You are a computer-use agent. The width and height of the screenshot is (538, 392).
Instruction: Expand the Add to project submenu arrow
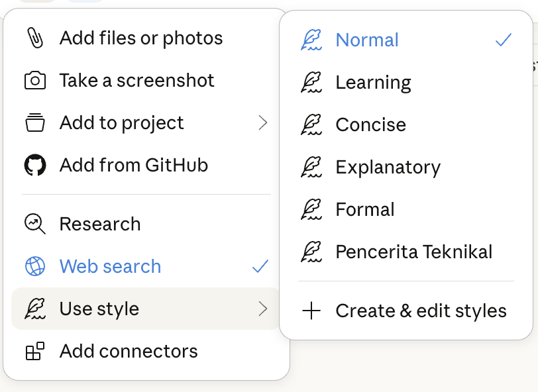pos(263,123)
